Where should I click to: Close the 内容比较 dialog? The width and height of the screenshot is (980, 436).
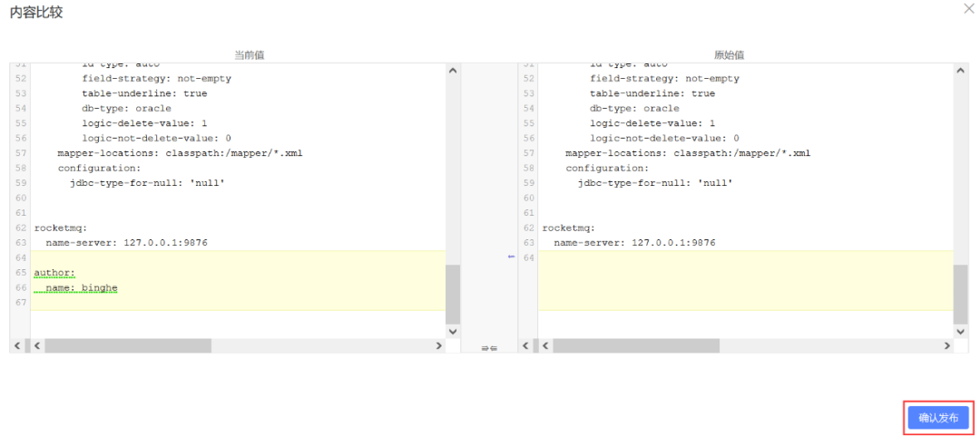[969, 8]
